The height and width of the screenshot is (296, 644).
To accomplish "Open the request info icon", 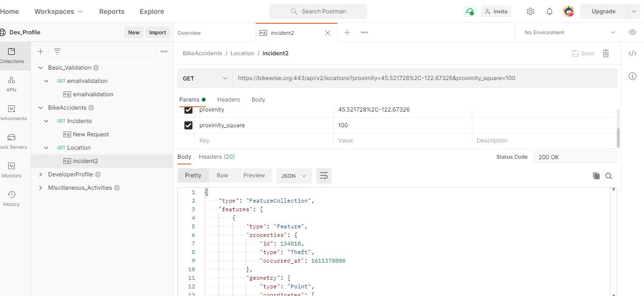I will pyautogui.click(x=633, y=76).
